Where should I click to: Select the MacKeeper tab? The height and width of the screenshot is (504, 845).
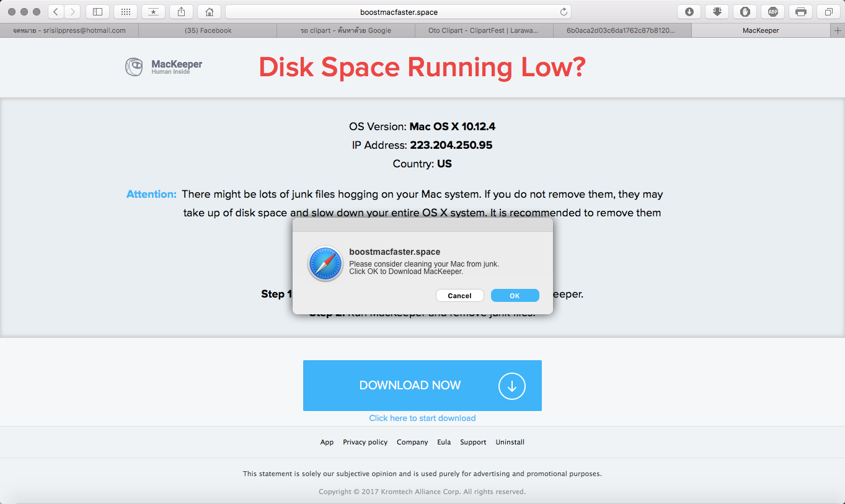click(761, 30)
